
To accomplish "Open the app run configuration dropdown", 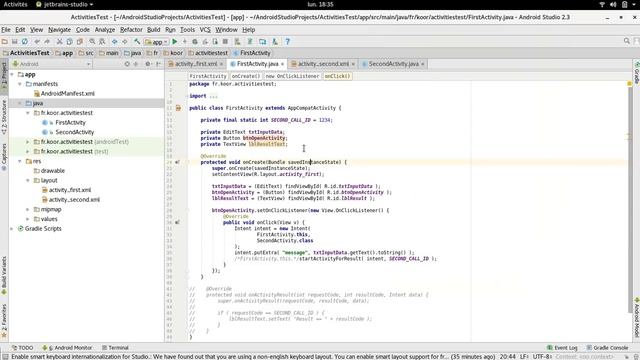I will coord(156,42).
